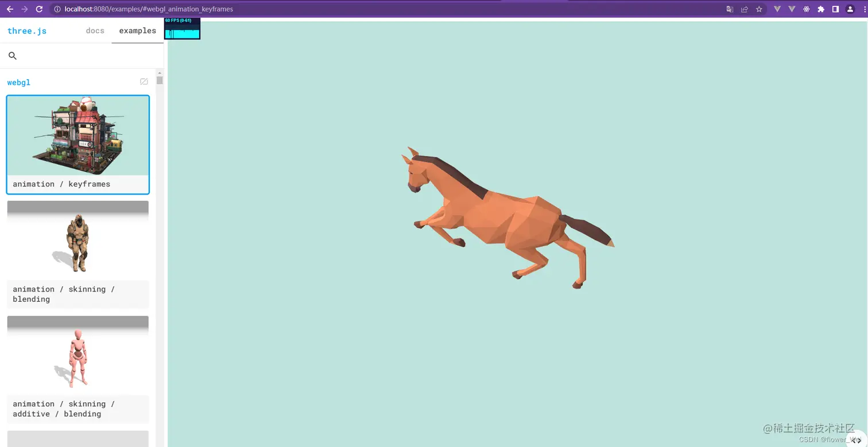This screenshot has height=447, width=868.
Task: Click the sidebar scrollbar thumb
Action: pos(160,80)
